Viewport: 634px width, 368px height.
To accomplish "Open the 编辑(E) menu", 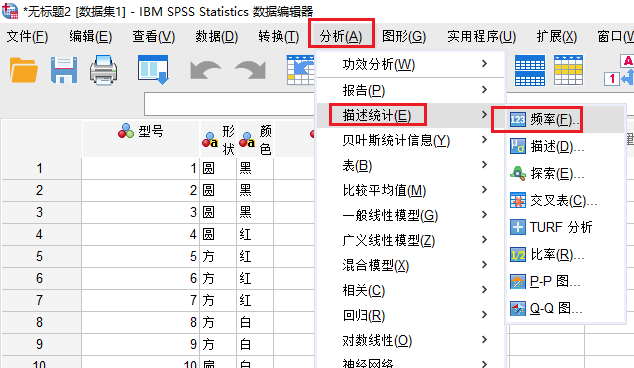I will pyautogui.click(x=91, y=37).
